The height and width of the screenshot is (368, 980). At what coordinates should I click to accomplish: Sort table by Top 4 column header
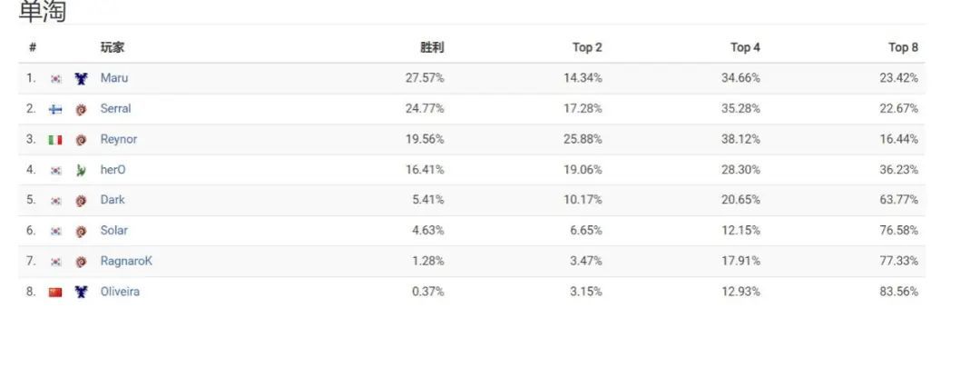click(x=745, y=47)
